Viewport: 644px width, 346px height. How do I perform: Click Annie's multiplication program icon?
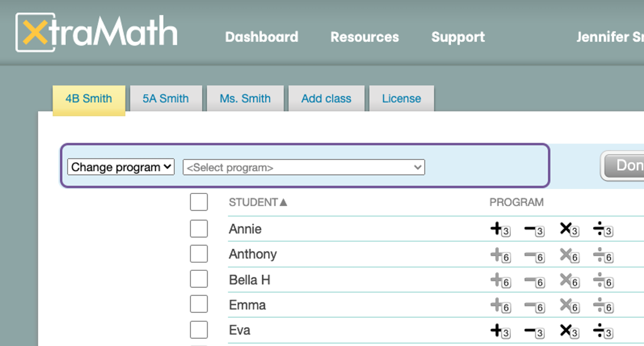pos(569,229)
